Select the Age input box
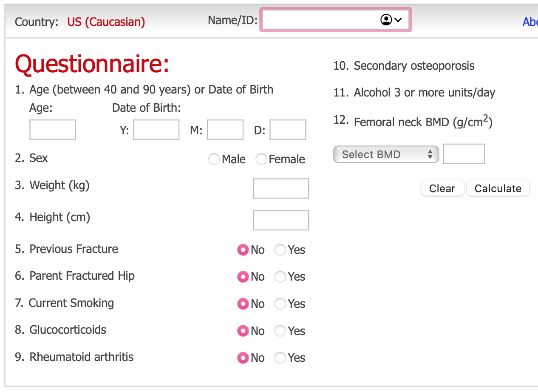Image resolution: width=538 pixels, height=392 pixels. [52, 130]
